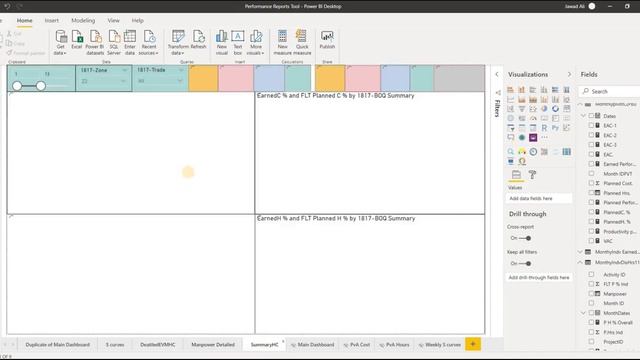Select the stacked bar chart visual
640x360 pixels.
(x=511, y=90)
